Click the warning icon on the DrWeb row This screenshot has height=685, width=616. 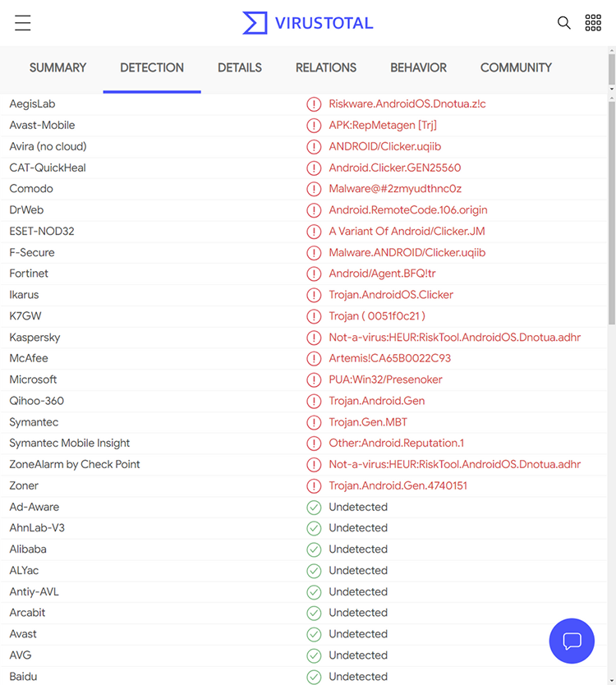[314, 210]
